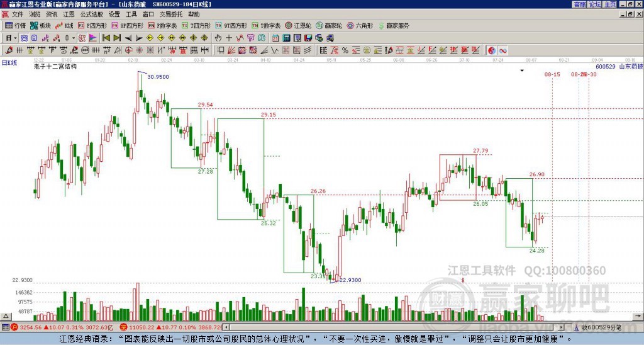Viewport: 644px width, 345px height.
Task: Jump to first bar with green arrow
Action: coord(106,38)
